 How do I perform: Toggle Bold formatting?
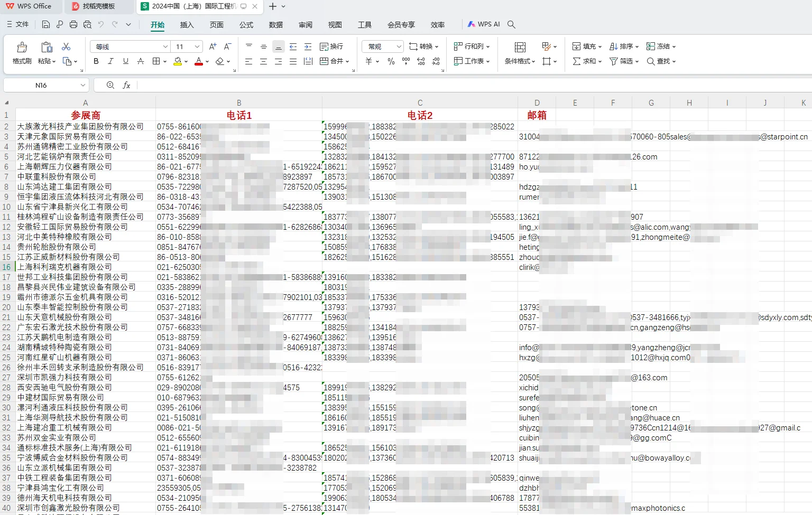96,61
